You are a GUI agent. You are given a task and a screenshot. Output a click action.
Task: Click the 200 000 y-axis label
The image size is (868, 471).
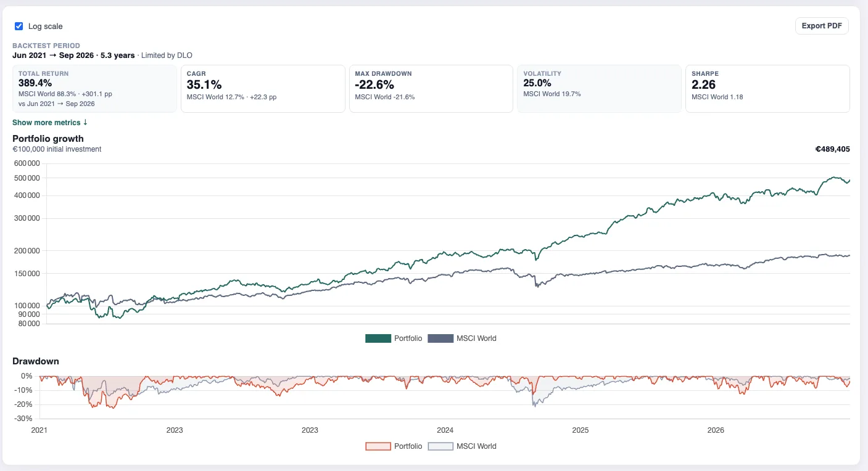26,251
